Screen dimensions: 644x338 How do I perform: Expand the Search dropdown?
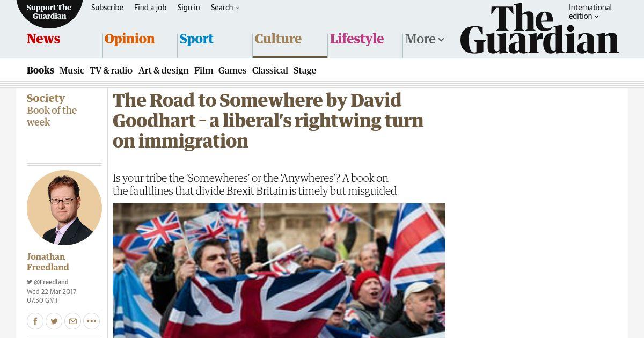click(x=225, y=8)
